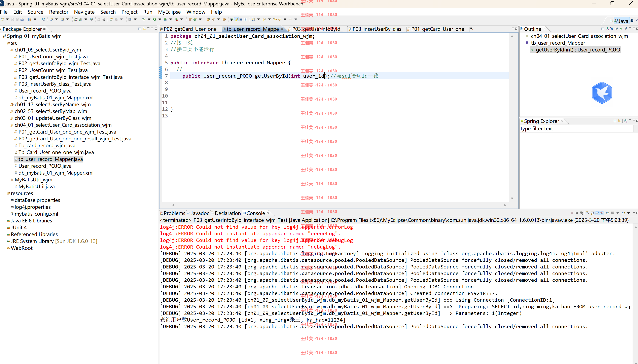Close the tb_user_record_Mapper editor tab
This screenshot has width=638, height=364.
(x=282, y=29)
